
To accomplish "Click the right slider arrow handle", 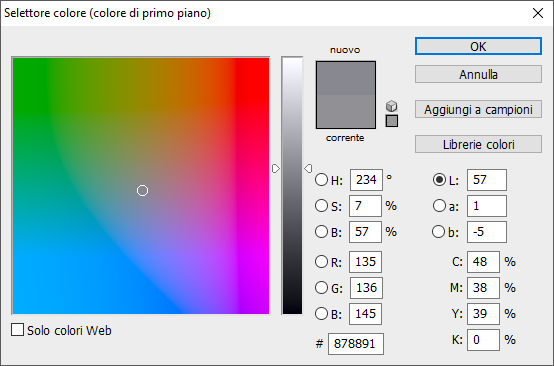I will coord(308,169).
